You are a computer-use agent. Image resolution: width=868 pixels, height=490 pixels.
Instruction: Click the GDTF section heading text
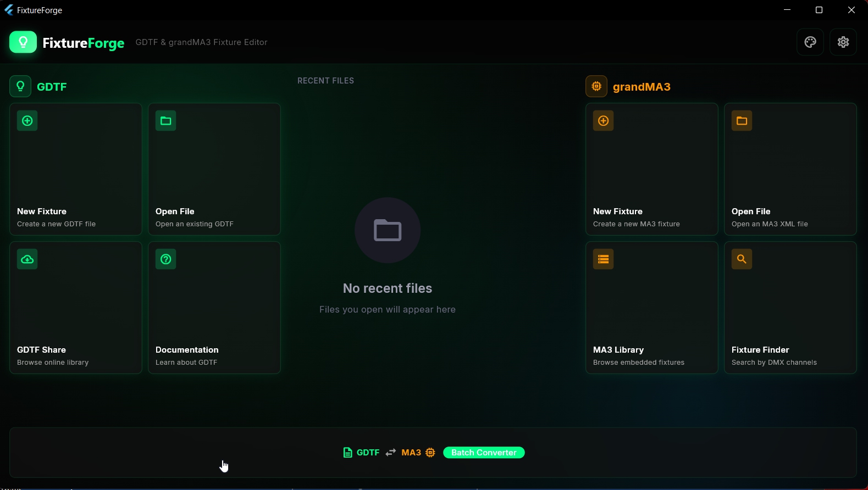[52, 87]
